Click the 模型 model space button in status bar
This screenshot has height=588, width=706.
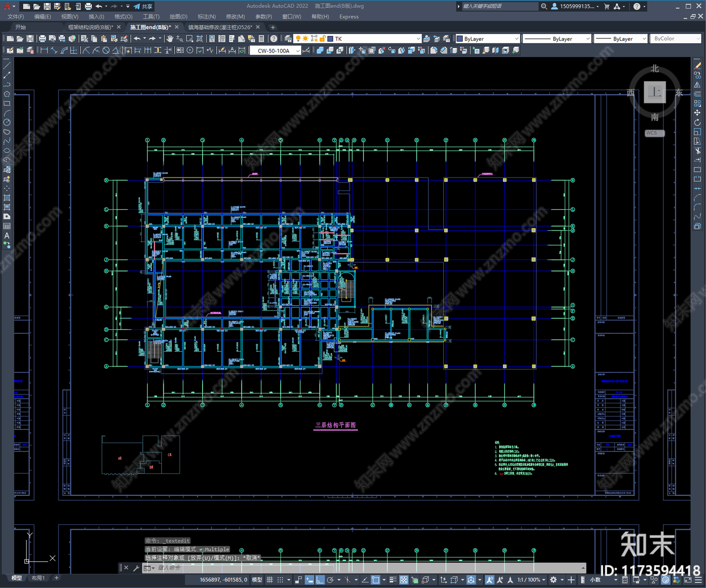tap(257, 580)
